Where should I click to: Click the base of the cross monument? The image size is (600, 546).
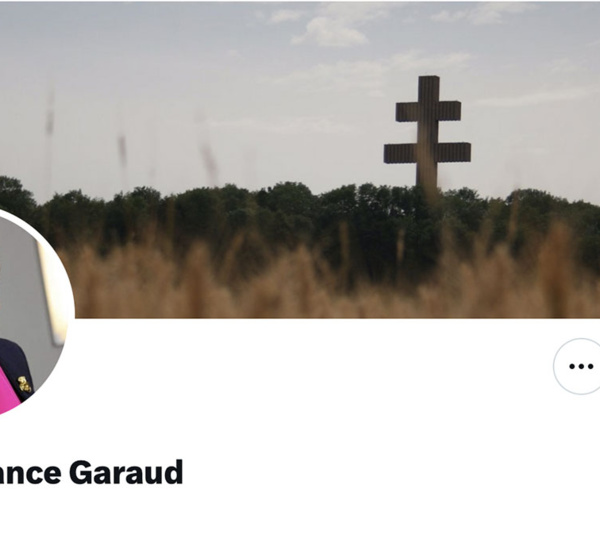click(x=427, y=182)
